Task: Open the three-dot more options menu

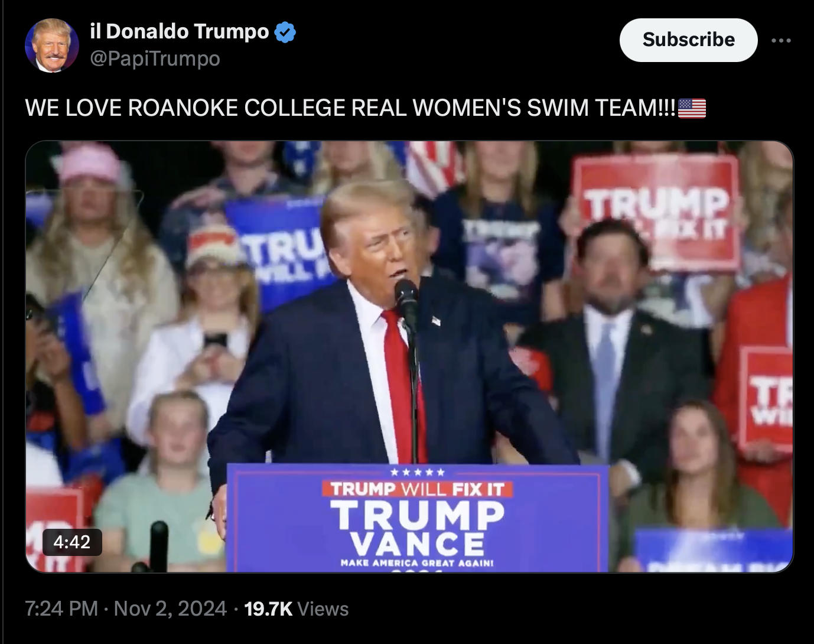Action: coord(781,40)
